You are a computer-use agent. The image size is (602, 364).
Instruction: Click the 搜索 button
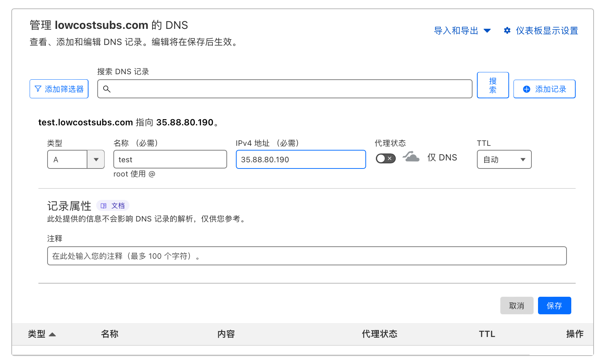tap(493, 85)
